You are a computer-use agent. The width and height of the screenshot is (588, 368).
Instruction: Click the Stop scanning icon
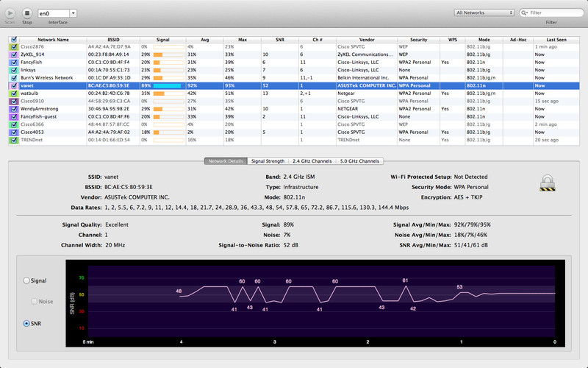[27, 13]
